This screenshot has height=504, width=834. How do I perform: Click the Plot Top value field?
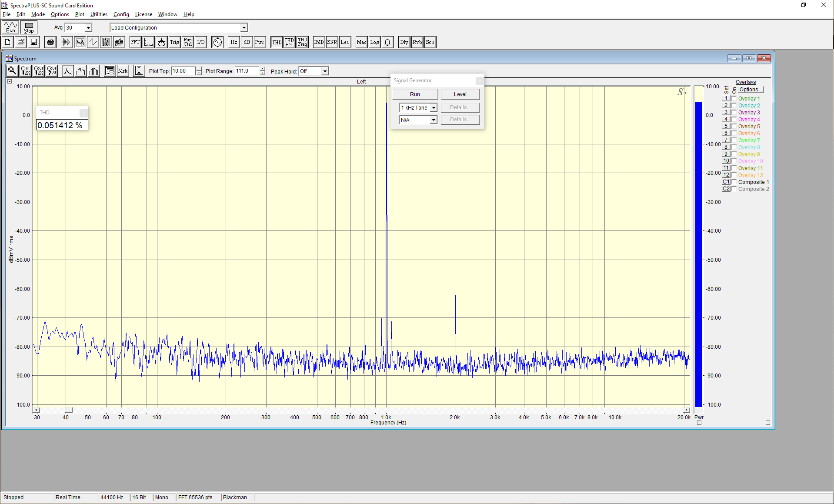coord(183,71)
